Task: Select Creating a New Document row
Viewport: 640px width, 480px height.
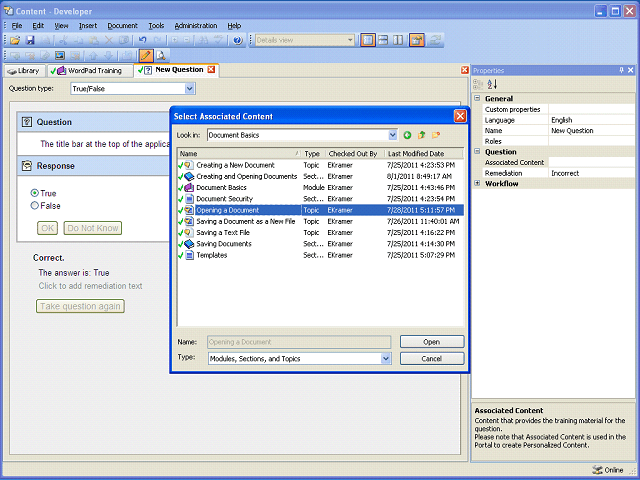Action: (320, 165)
